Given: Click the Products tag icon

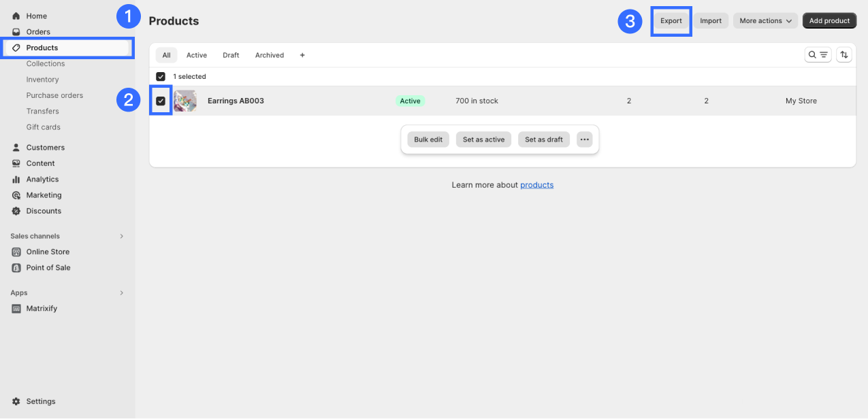Looking at the screenshot, I should click(x=16, y=48).
